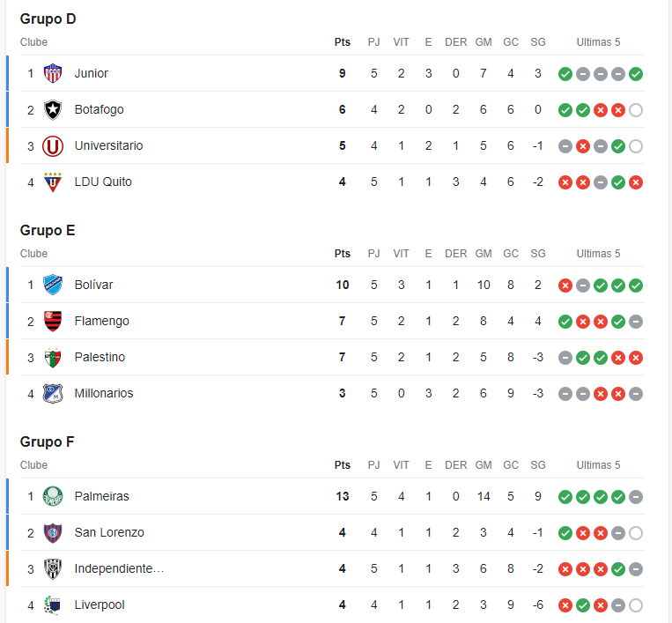Open the LDU Quito team link
The image size is (672, 623).
pyautogui.click(x=103, y=182)
